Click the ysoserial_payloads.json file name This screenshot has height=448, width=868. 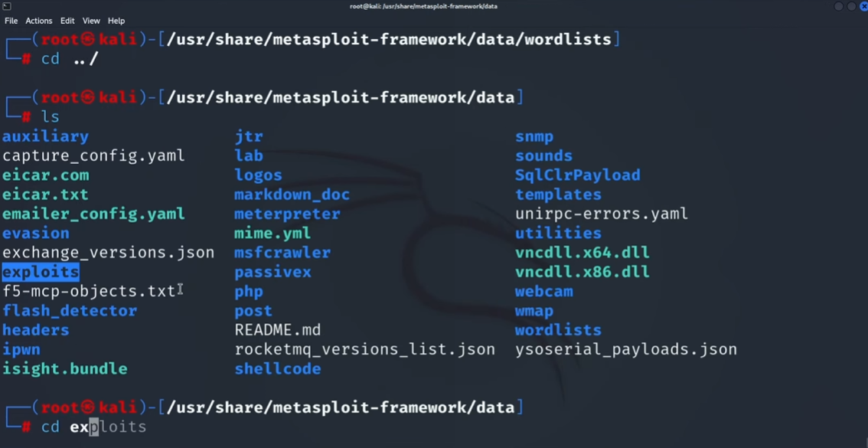[625, 349]
